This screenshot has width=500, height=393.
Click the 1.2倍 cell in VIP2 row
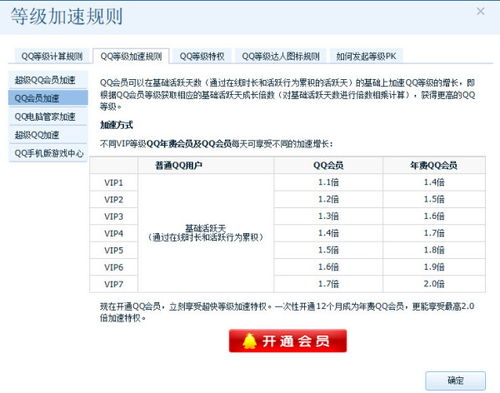click(x=328, y=199)
